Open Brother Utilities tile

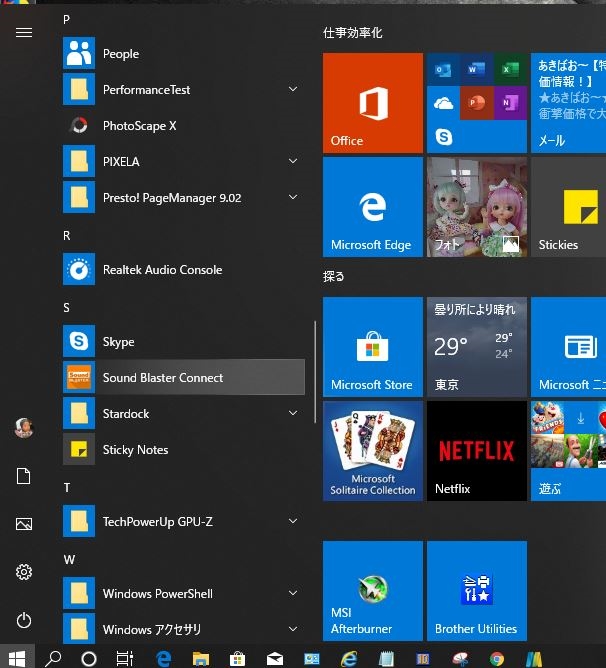tap(477, 591)
